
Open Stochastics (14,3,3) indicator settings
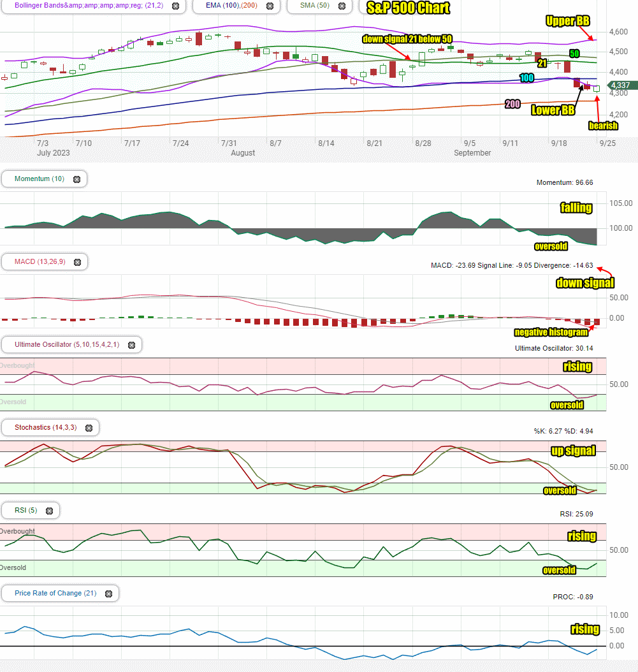(45, 427)
